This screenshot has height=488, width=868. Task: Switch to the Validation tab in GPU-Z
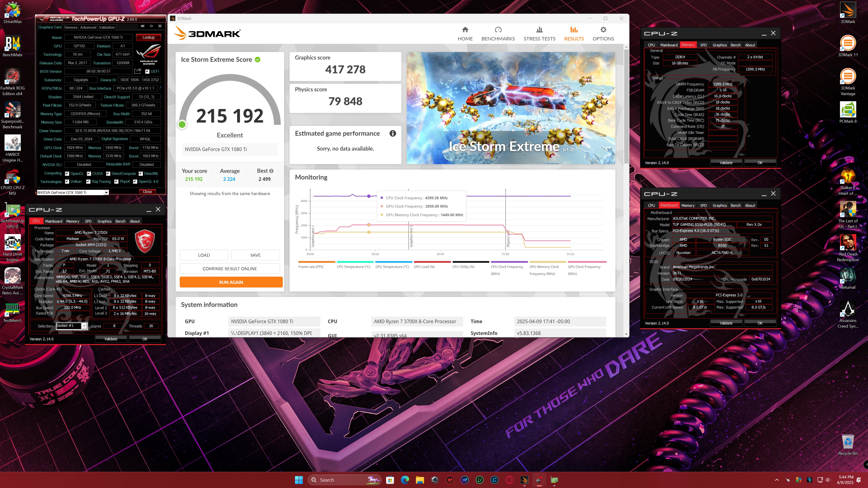[x=107, y=27]
